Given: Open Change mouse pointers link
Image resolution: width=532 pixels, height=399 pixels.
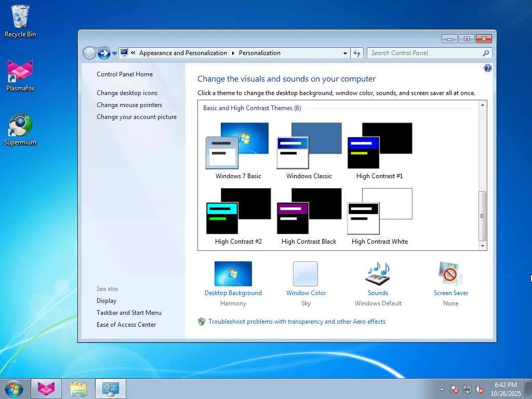Looking at the screenshot, I should (x=129, y=105).
